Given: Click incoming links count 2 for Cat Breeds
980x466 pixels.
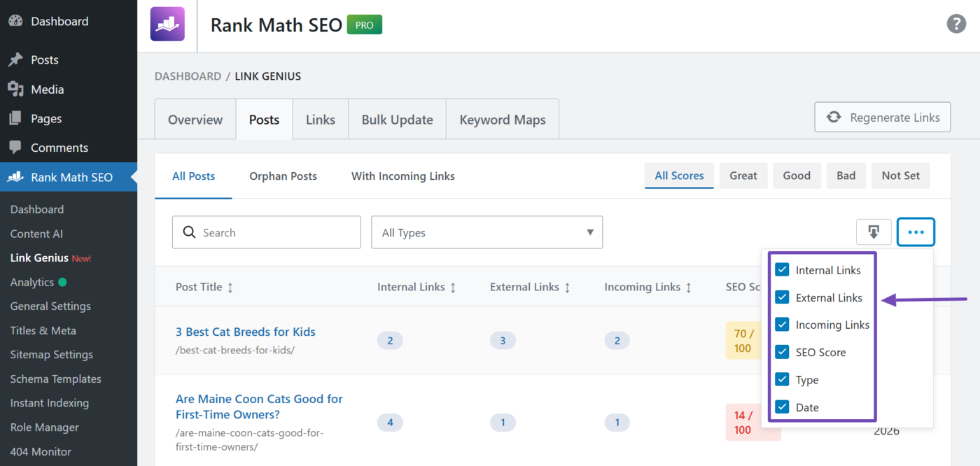Looking at the screenshot, I should coord(617,341).
